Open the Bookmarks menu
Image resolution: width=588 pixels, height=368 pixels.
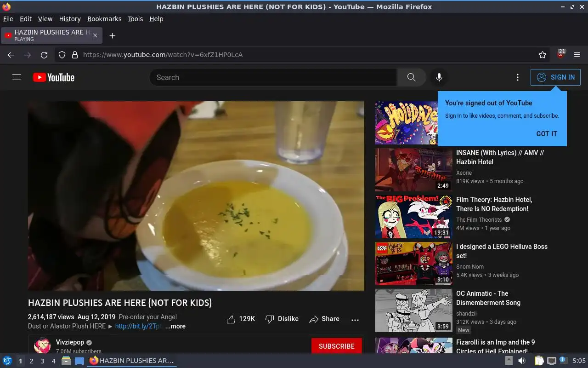click(104, 19)
